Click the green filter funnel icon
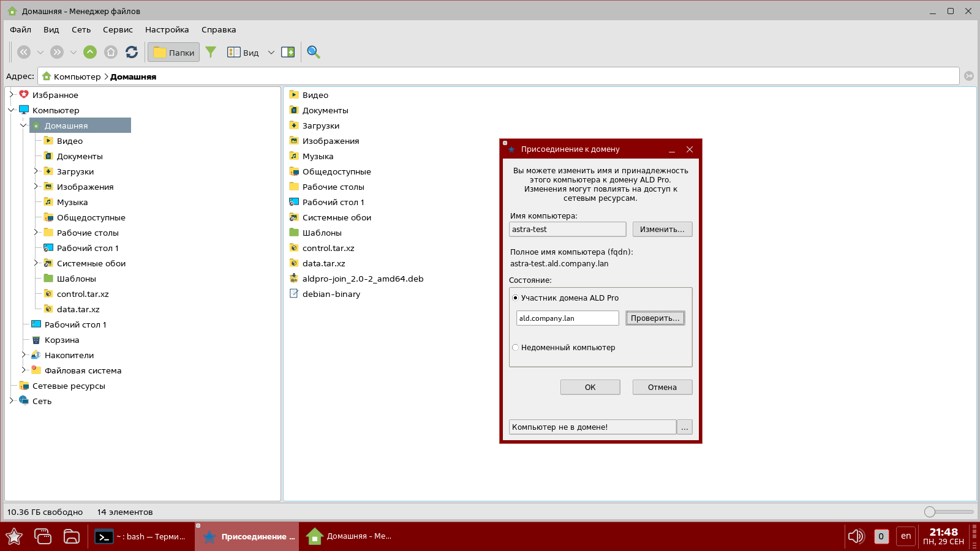The height and width of the screenshot is (551, 980). (x=211, y=52)
